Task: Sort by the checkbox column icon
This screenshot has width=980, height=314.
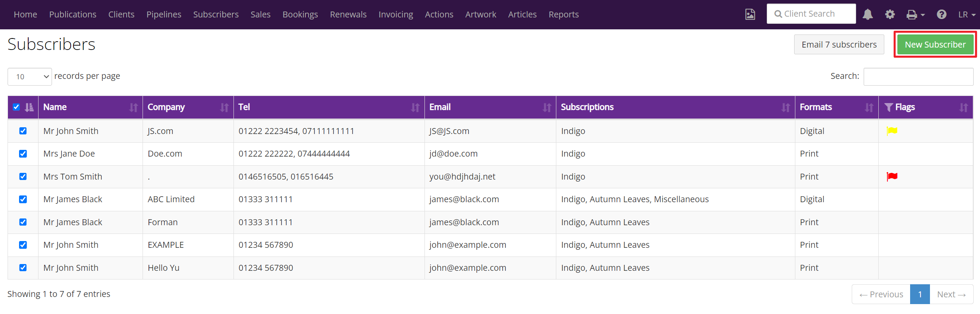Action: pos(29,107)
